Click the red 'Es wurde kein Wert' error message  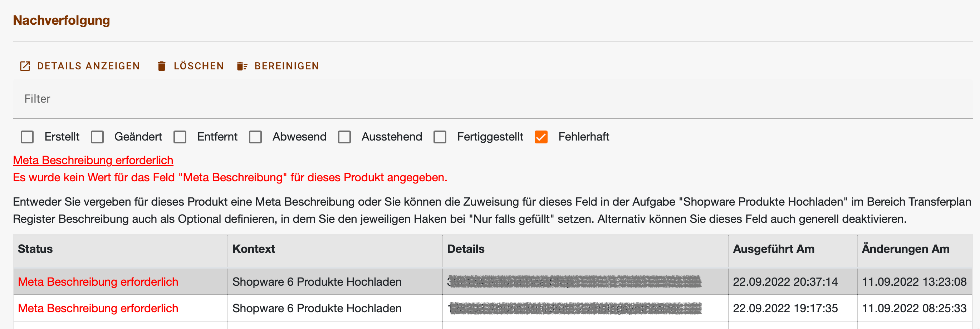tap(230, 178)
